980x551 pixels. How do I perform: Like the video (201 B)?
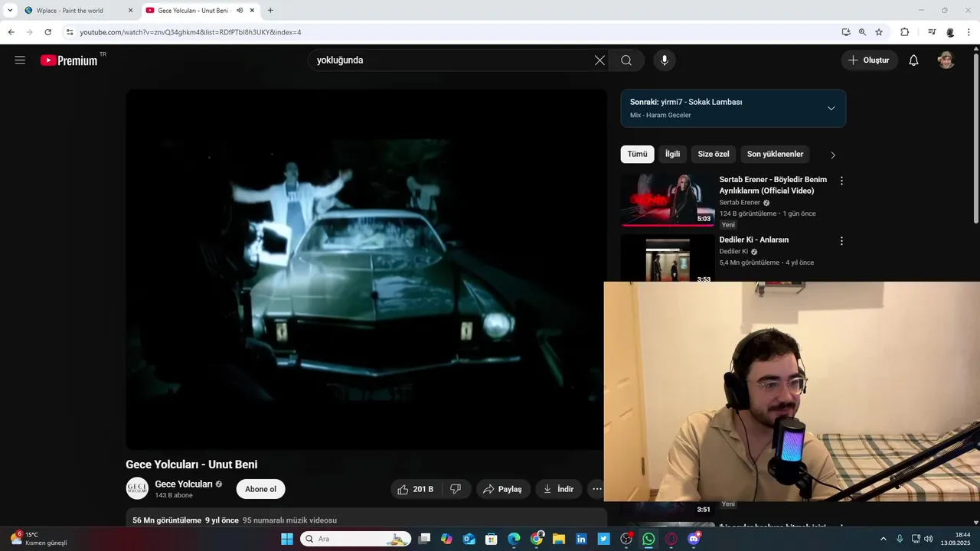pos(415,489)
